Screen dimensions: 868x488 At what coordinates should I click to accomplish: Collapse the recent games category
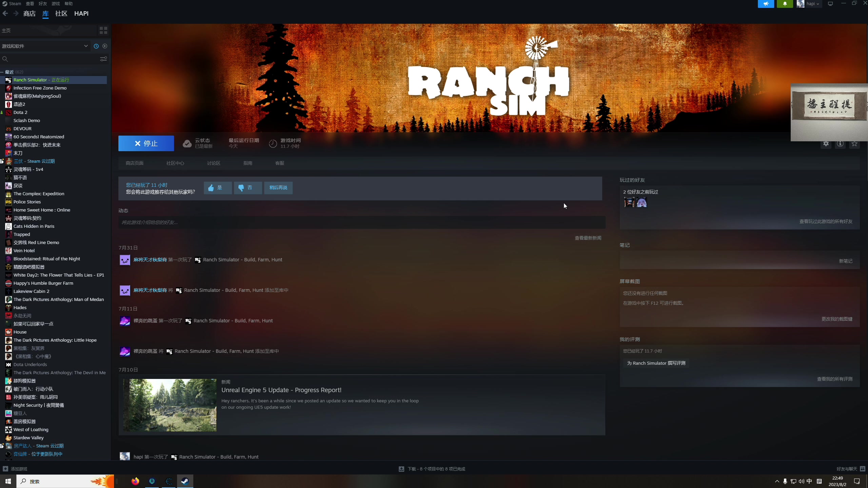pos(2,72)
